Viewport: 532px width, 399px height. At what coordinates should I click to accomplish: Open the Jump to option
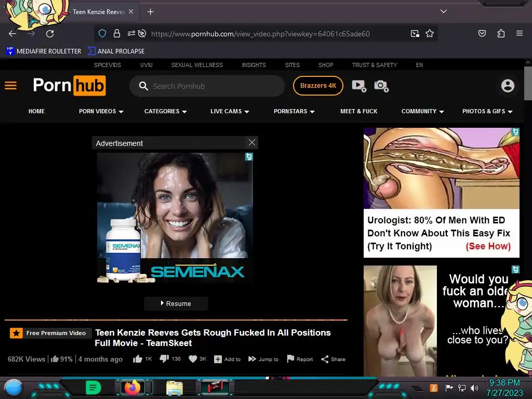pos(263,359)
